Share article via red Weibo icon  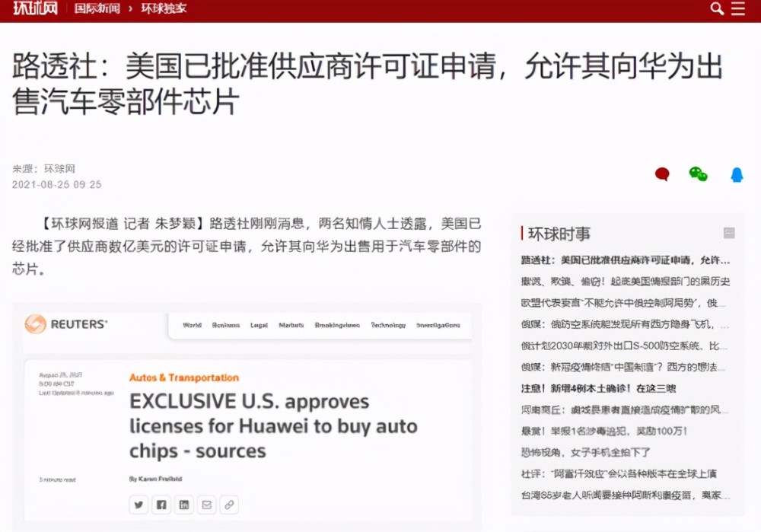(662, 174)
